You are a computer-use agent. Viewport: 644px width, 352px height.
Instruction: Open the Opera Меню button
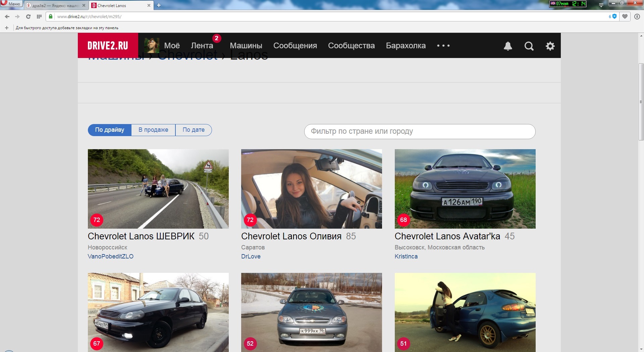pyautogui.click(x=11, y=4)
